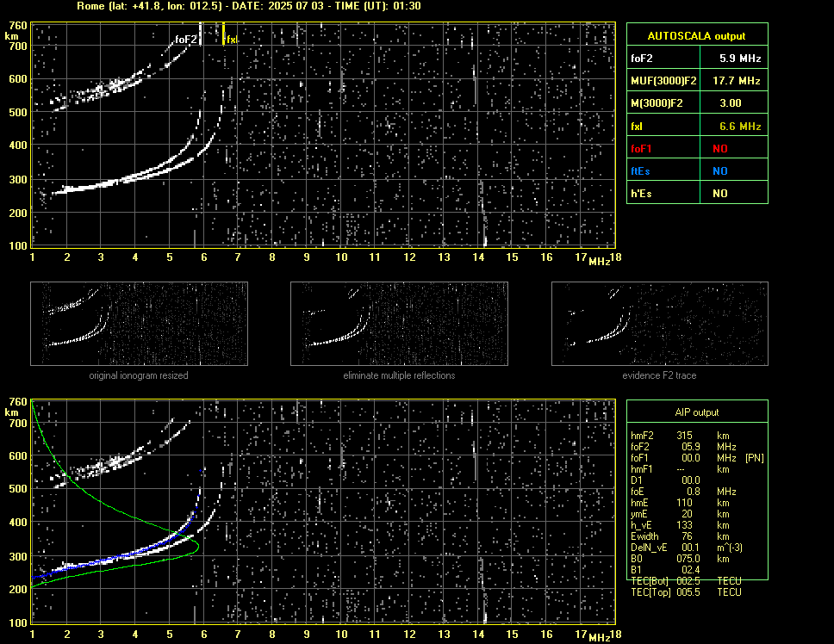The height and width of the screenshot is (644, 834).
Task: Click the hmF1 --- km row
Action: [x=680, y=469]
